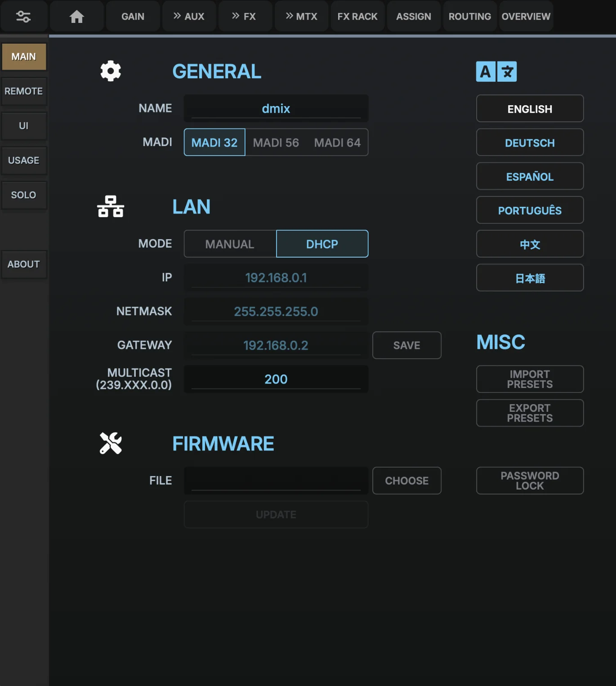This screenshot has width=616, height=686.
Task: Click PASSWORD LOCK
Action: tap(530, 481)
